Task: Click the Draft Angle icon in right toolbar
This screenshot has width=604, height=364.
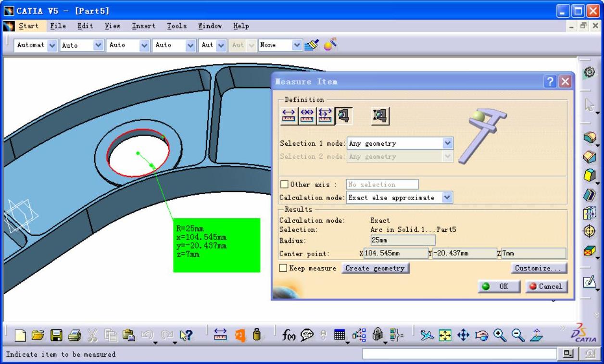Action: pyautogui.click(x=589, y=176)
